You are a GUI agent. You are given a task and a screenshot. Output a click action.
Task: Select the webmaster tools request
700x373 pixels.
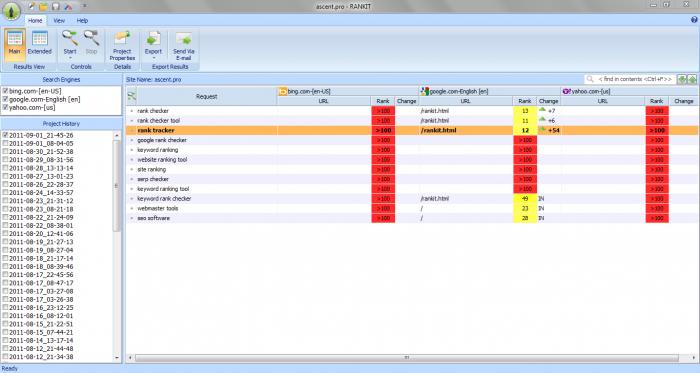point(158,208)
